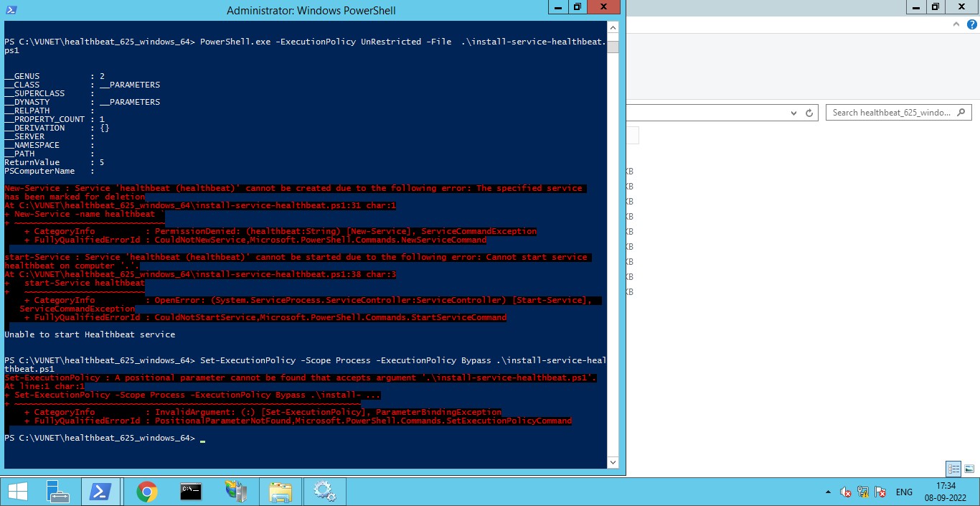The width and height of the screenshot is (980, 506).
Task: Close the File Explorer window
Action: pyautogui.click(x=962, y=7)
